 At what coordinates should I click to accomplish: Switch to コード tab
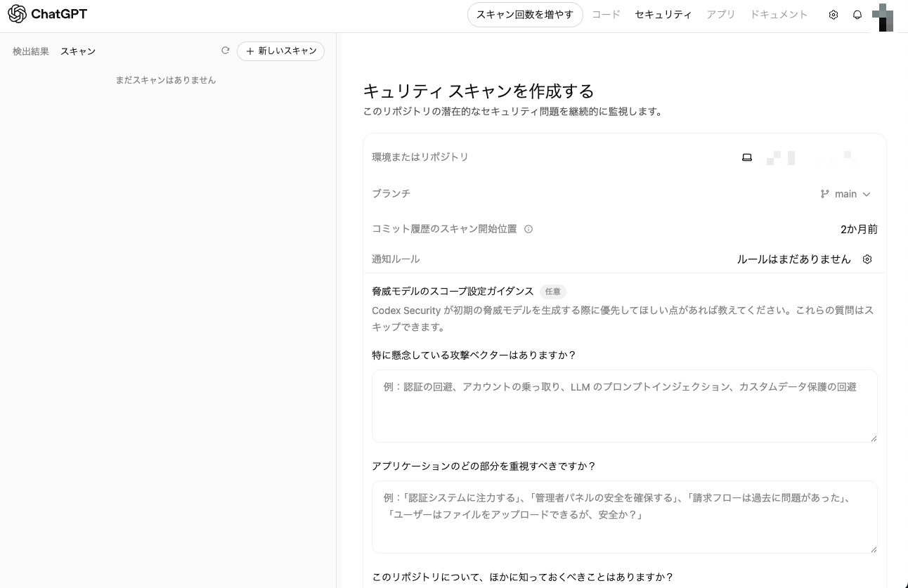tap(606, 14)
